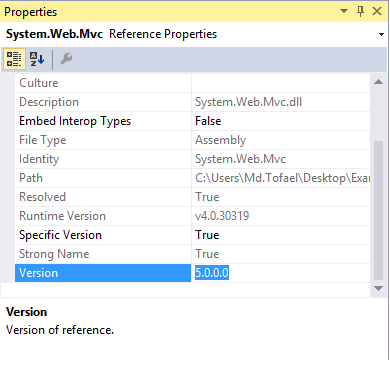Open Property Pages wrench icon
Screen dimensions: 390x366
click(x=66, y=59)
